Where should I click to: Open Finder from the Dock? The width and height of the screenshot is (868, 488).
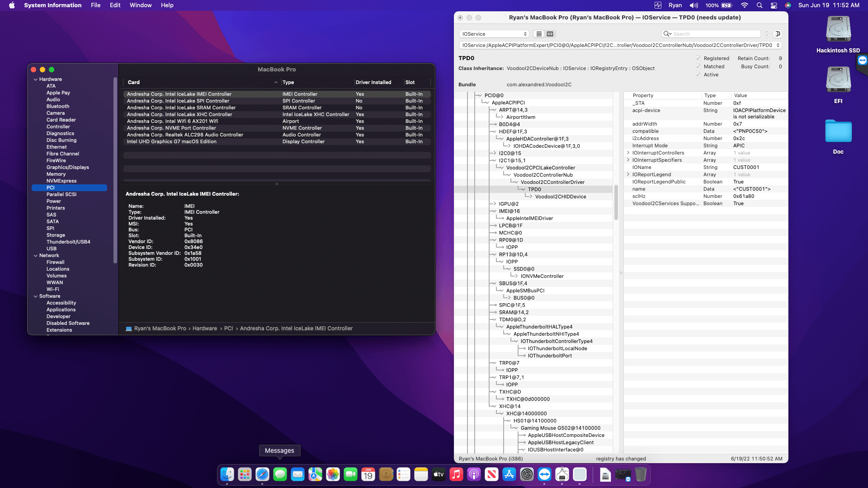(x=227, y=474)
